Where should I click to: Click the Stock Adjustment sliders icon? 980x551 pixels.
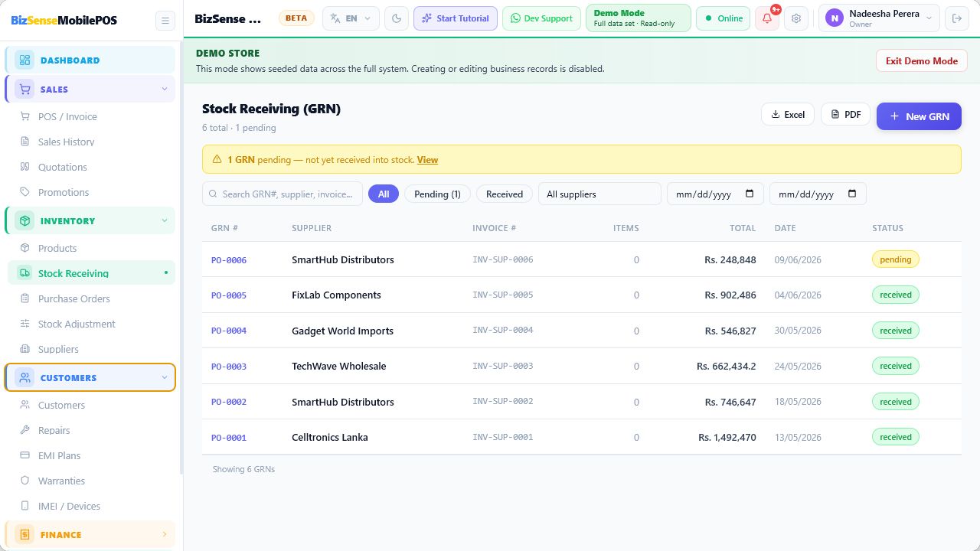pos(24,324)
